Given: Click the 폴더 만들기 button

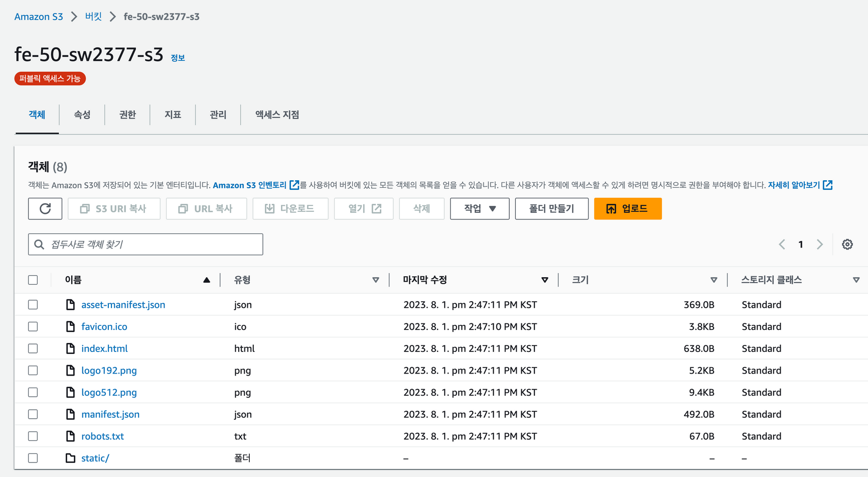Looking at the screenshot, I should tap(552, 209).
